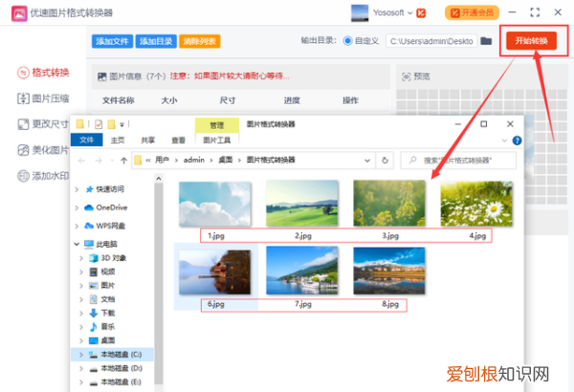
Task: Select the 1.jpg cloud sky thumbnail
Action: pyautogui.click(x=215, y=204)
